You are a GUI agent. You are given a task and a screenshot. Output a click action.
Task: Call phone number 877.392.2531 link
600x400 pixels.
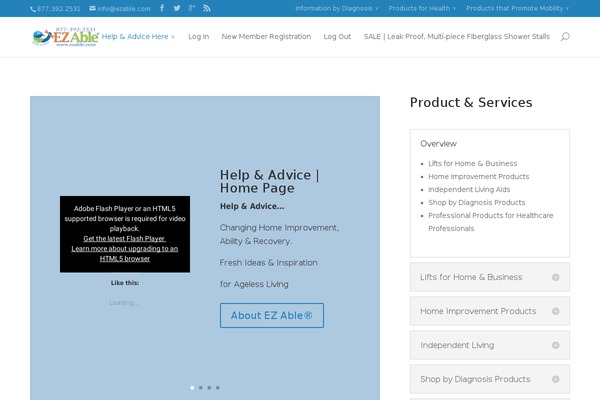(x=55, y=8)
